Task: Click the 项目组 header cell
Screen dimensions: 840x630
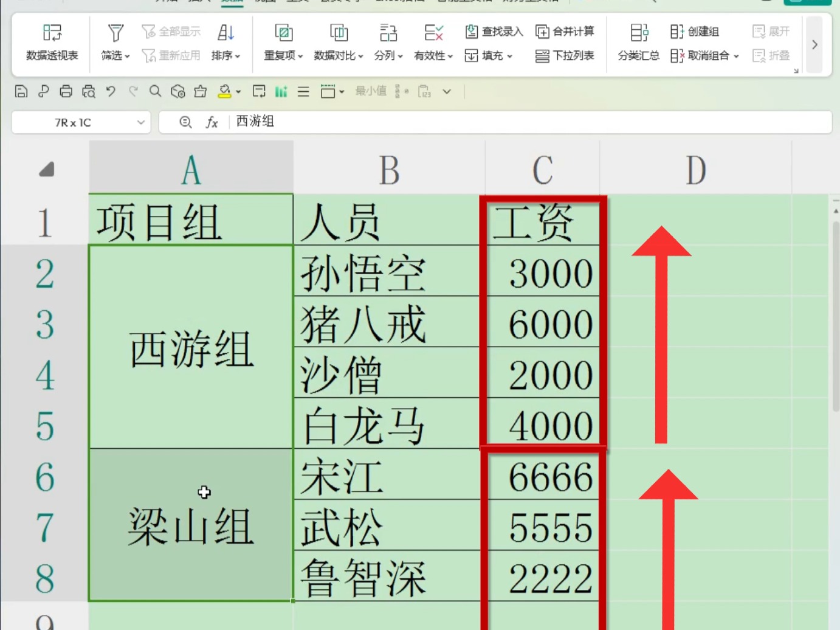Action: (x=191, y=220)
